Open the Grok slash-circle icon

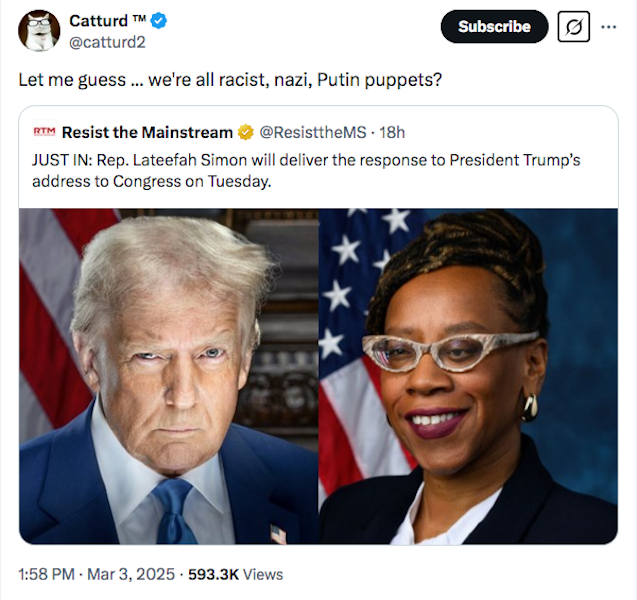[574, 27]
